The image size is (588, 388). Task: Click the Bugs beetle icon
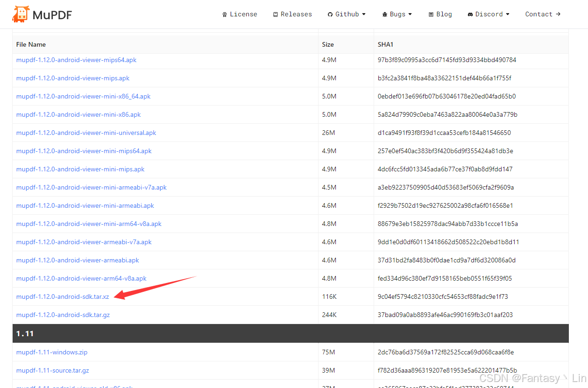point(384,14)
